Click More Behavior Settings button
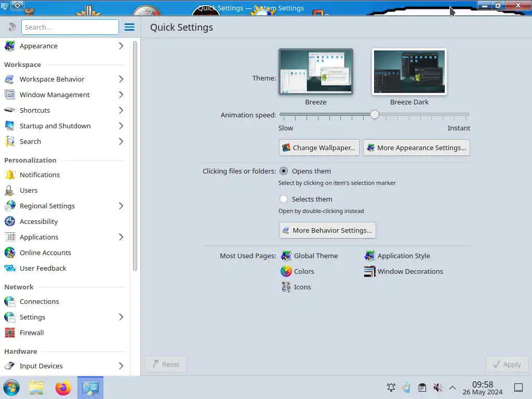Image resolution: width=532 pixels, height=399 pixels. pyautogui.click(x=327, y=230)
